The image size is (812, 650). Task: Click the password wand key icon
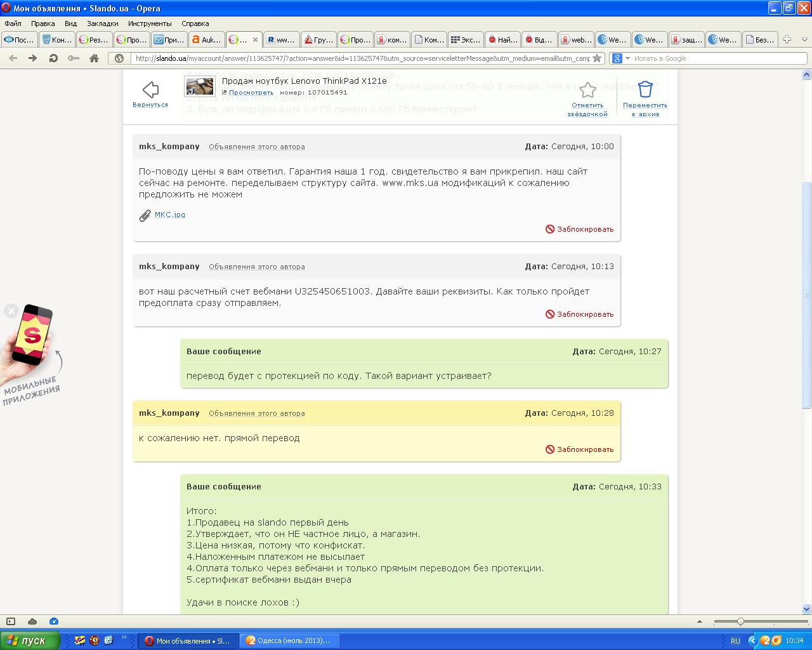pos(74,58)
